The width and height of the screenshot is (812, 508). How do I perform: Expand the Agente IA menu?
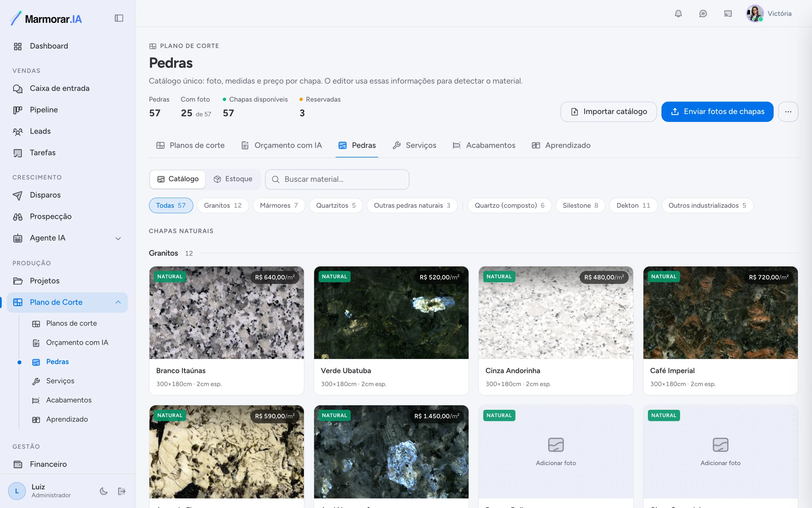click(x=68, y=238)
